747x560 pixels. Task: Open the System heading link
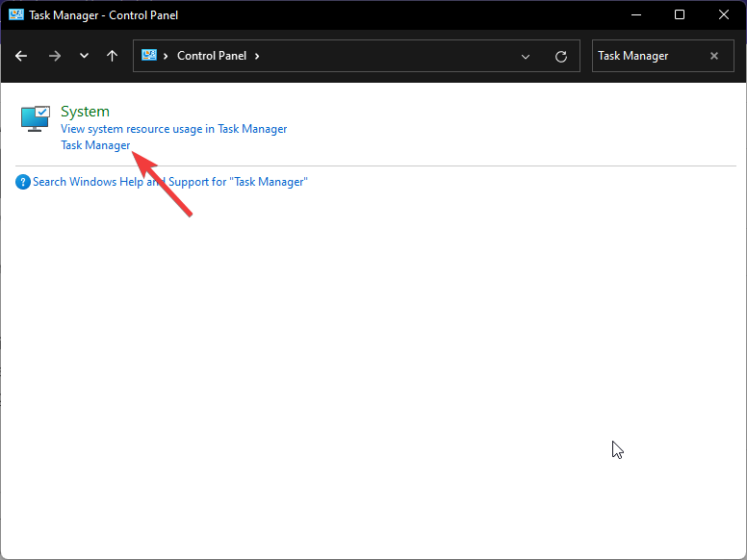85,112
